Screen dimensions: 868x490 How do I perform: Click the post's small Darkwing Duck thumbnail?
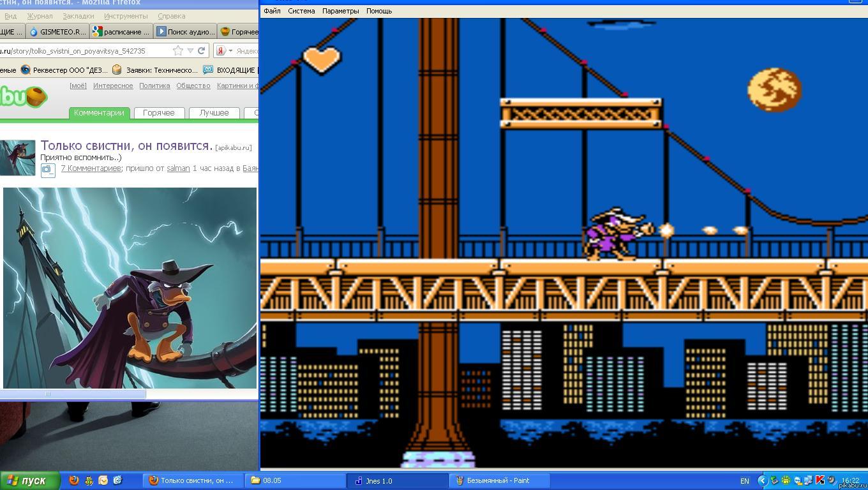pyautogui.click(x=17, y=158)
